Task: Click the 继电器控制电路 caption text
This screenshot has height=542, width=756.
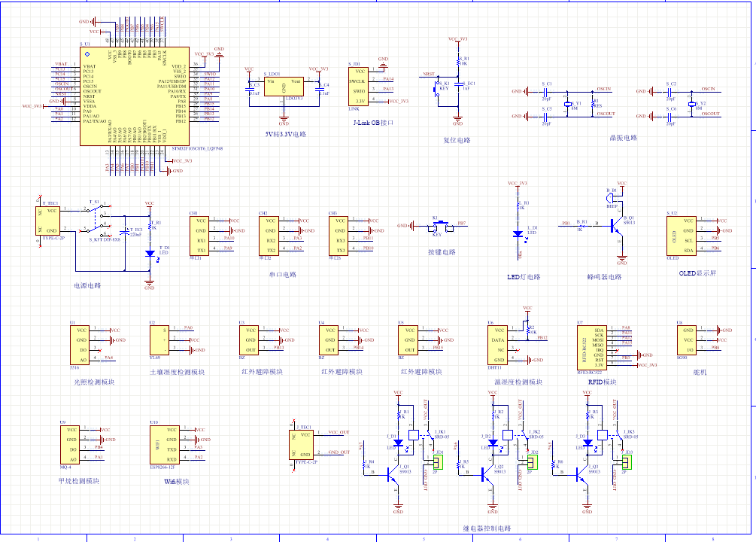Action: (487, 528)
